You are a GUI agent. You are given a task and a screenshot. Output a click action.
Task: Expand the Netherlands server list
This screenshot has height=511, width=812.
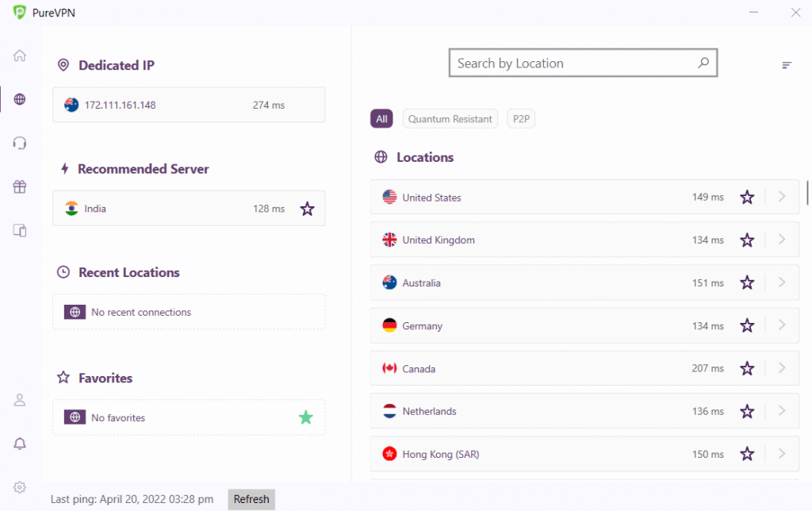click(782, 411)
